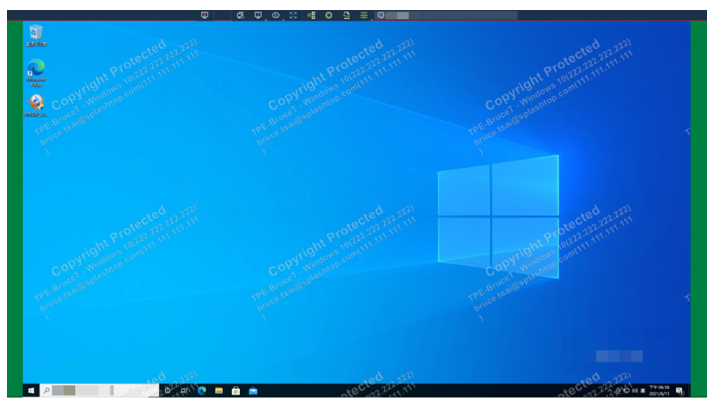Open the Action Center notification icon
The width and height of the screenshot is (712, 407).
point(679,391)
